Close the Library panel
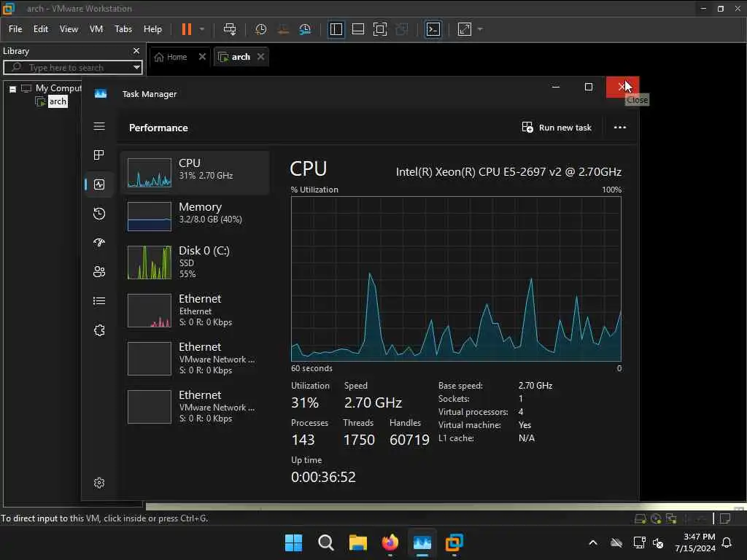The height and width of the screenshot is (560, 747). [x=136, y=50]
